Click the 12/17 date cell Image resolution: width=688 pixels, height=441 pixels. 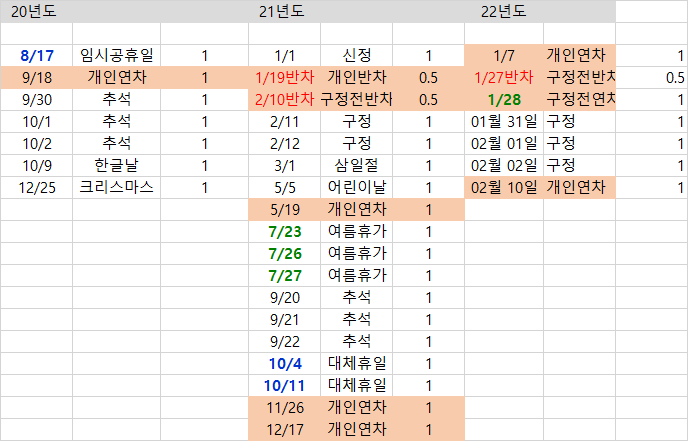284,429
